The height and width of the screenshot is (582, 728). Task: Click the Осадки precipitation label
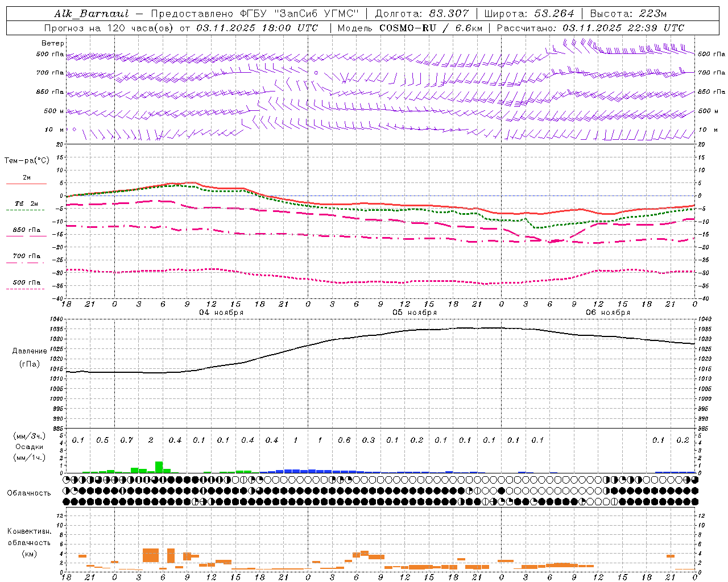coord(26,447)
